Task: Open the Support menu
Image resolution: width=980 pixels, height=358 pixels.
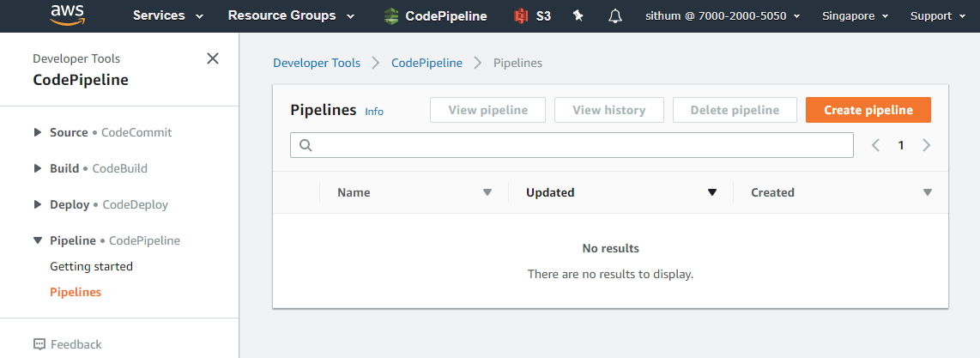Action: (x=937, y=15)
